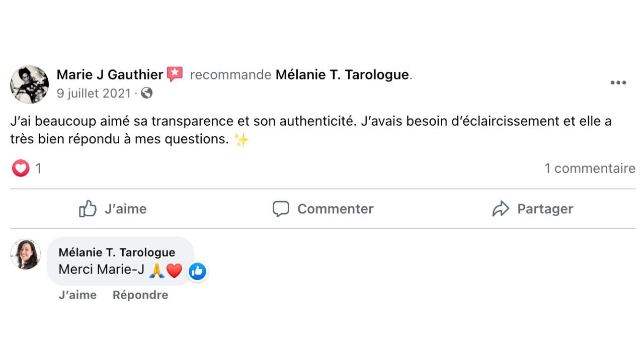Open Marie J Gauthier's profile name link
This screenshot has height=362, width=644.
[x=110, y=75]
